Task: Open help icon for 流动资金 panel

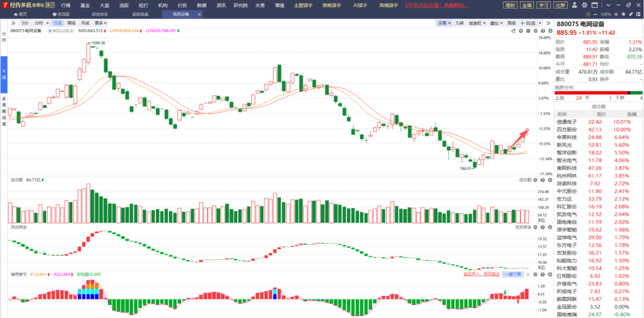Action: coord(543,227)
